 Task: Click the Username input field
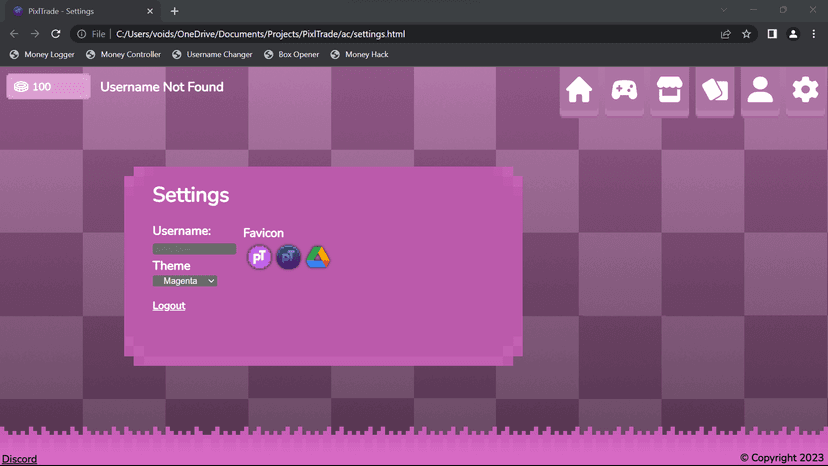click(194, 249)
